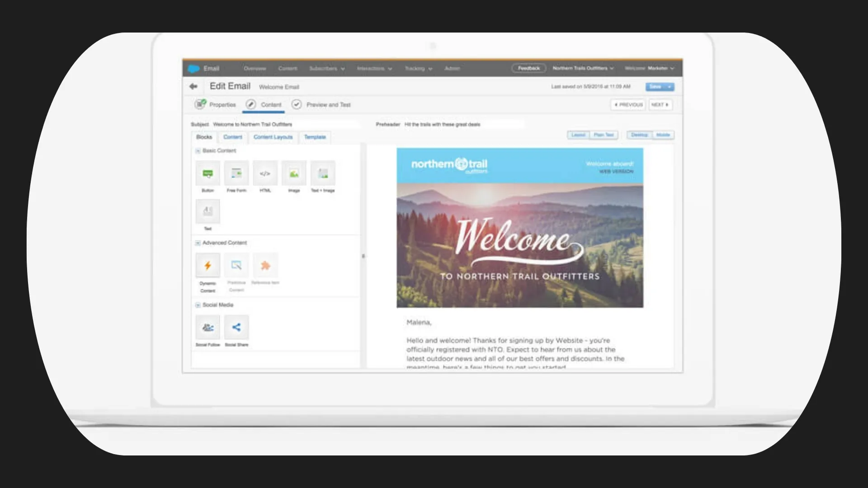Click the Feedback button
The image size is (868, 488).
click(529, 68)
